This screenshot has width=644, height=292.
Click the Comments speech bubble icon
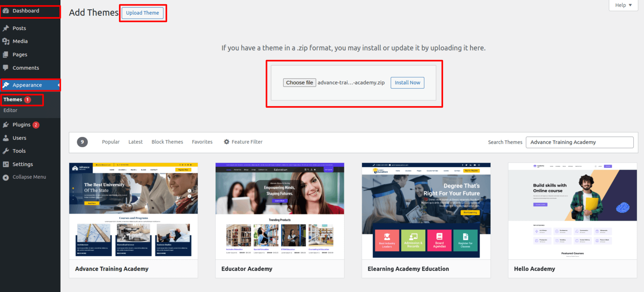pyautogui.click(x=6, y=68)
